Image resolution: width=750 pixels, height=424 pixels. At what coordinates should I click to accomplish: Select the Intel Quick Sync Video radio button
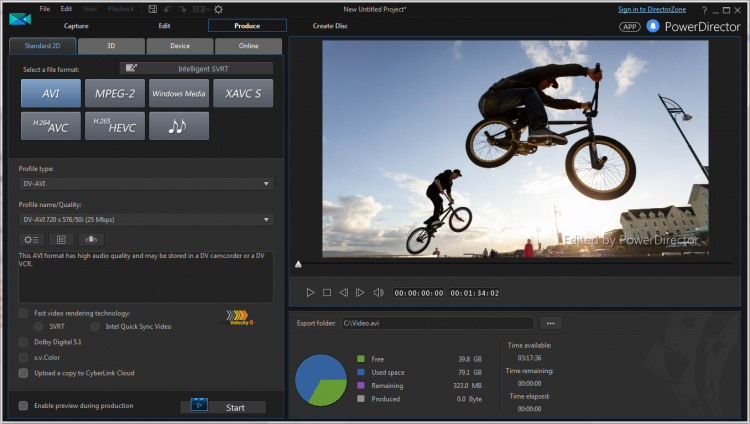tap(96, 326)
